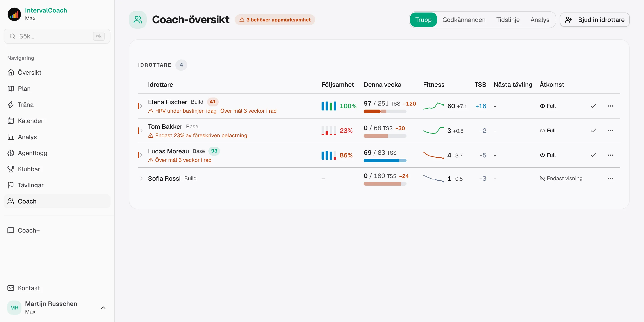Image resolution: width=644 pixels, height=322 pixels.
Task: Click the Sök search field
Action: pyautogui.click(x=57, y=36)
